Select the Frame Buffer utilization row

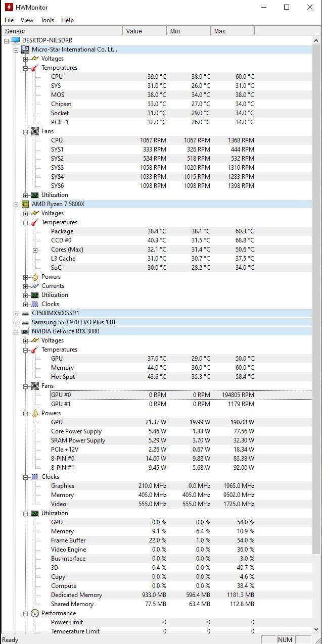click(181, 540)
